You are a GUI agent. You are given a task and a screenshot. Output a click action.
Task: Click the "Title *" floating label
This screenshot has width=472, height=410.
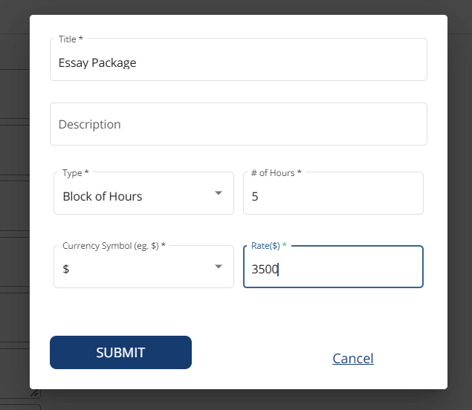point(71,39)
